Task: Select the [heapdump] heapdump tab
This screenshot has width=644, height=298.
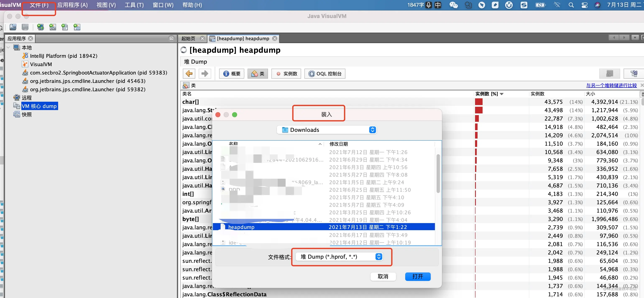Action: point(243,38)
